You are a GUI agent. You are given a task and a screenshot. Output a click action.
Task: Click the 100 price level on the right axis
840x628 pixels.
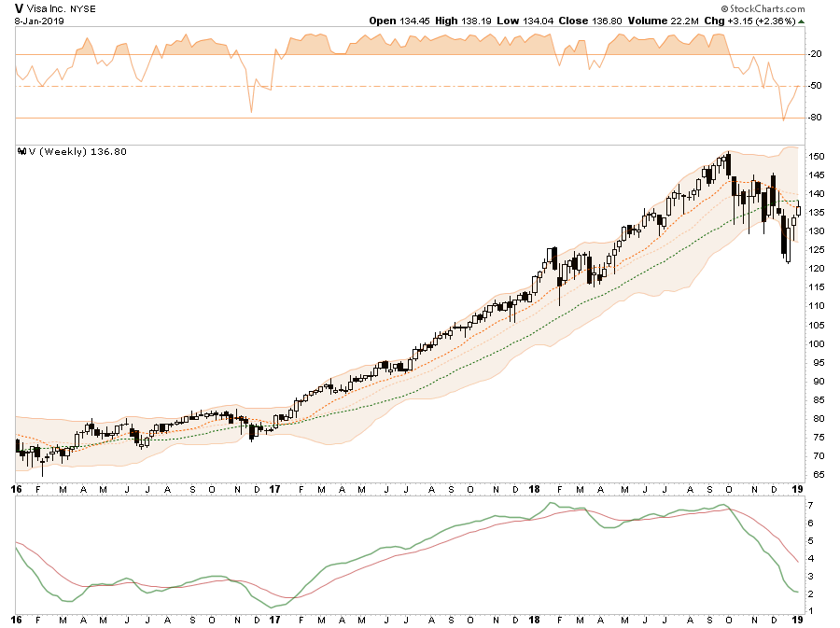[x=816, y=343]
